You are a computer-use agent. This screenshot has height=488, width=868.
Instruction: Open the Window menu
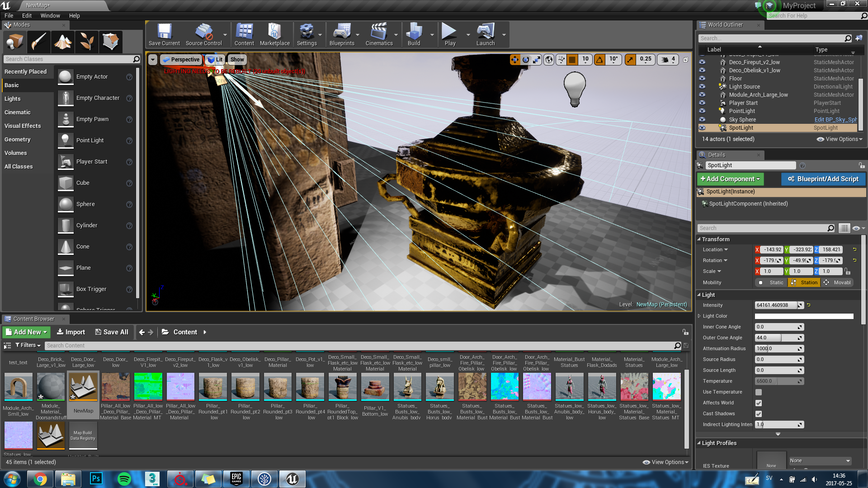point(50,15)
